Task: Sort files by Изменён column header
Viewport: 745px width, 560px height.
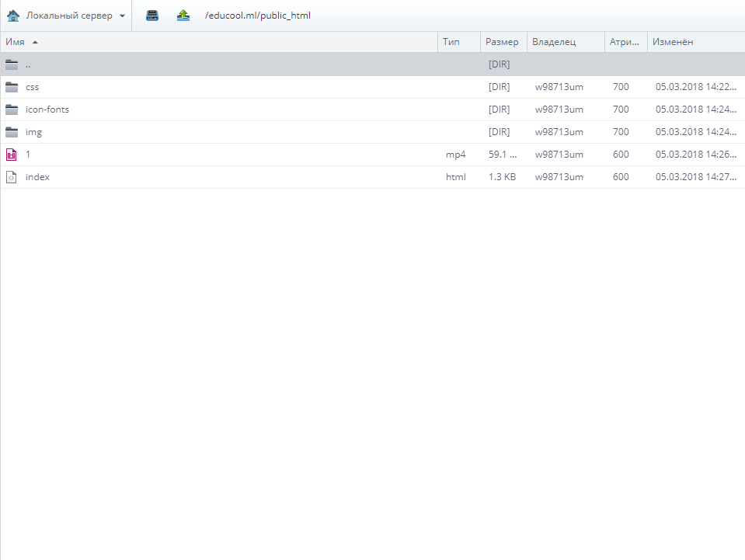Action: (673, 42)
